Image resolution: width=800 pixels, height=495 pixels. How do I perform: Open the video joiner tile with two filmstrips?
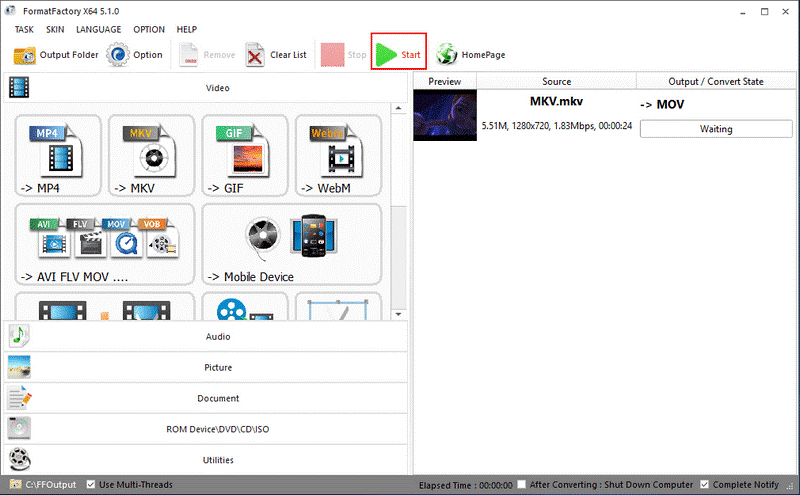pos(105,307)
